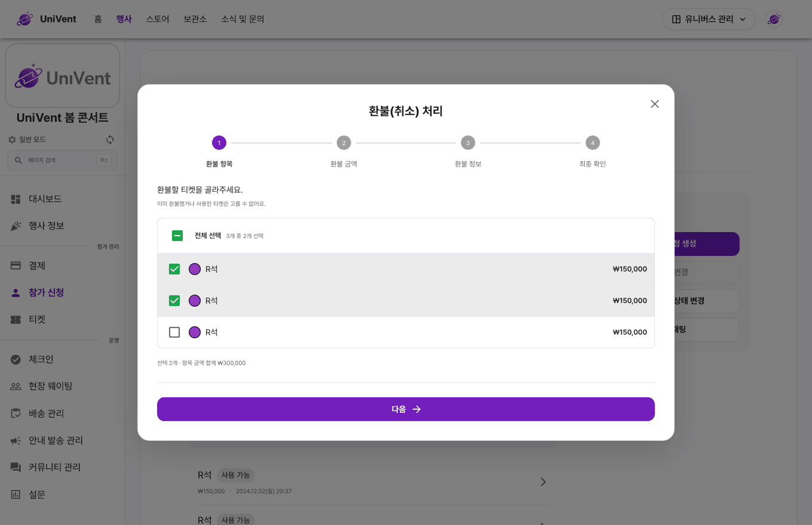Open the 유니버스 관리 dropdown

(x=709, y=19)
